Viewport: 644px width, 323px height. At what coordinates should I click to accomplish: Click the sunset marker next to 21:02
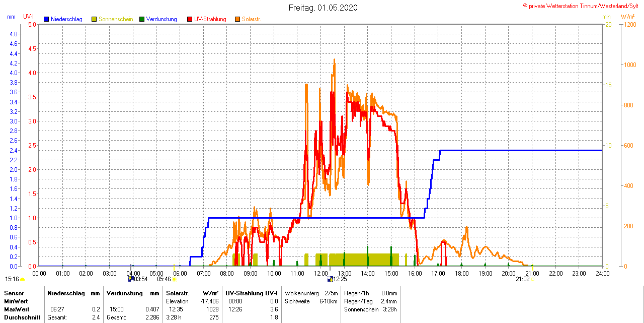(x=533, y=279)
